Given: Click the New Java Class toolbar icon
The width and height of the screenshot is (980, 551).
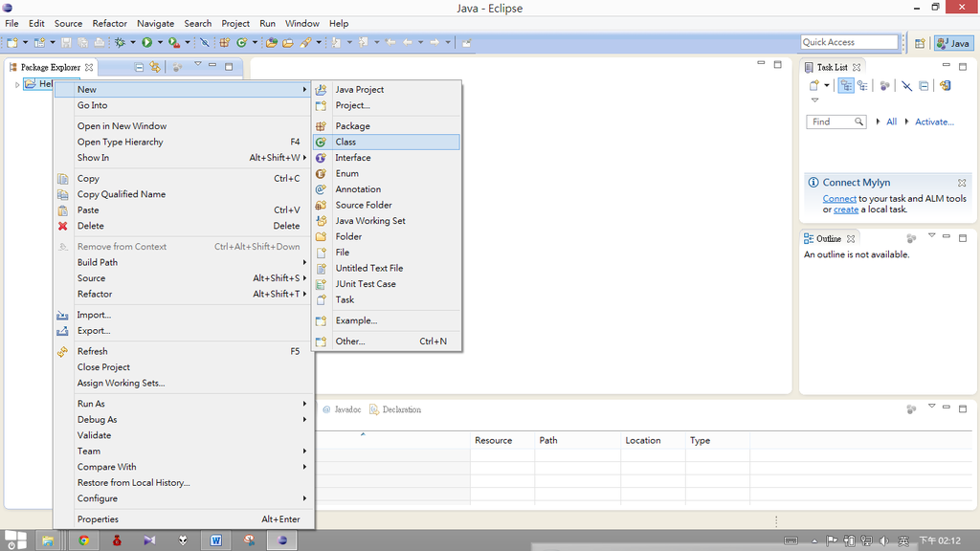Looking at the screenshot, I should click(242, 42).
